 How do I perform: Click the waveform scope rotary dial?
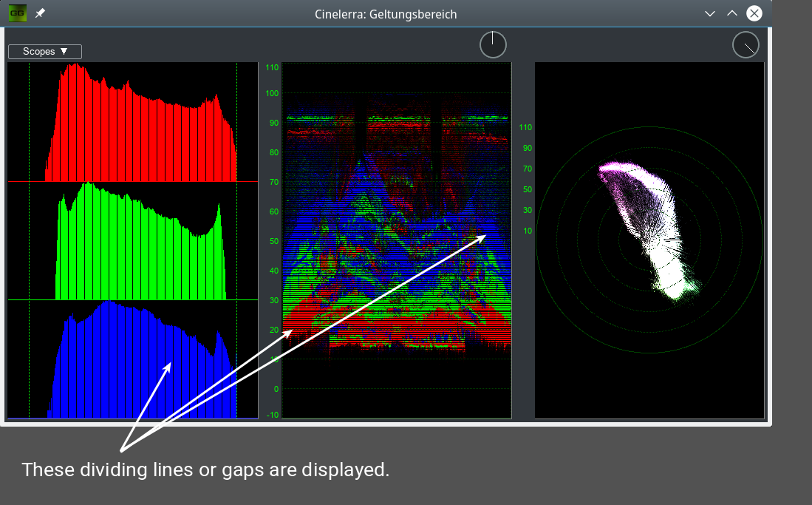click(x=493, y=45)
